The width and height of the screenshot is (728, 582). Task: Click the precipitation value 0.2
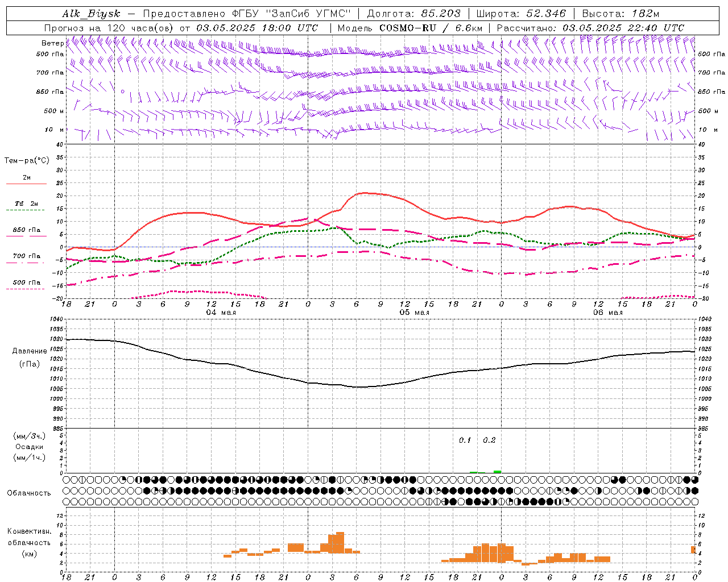pos(489,440)
